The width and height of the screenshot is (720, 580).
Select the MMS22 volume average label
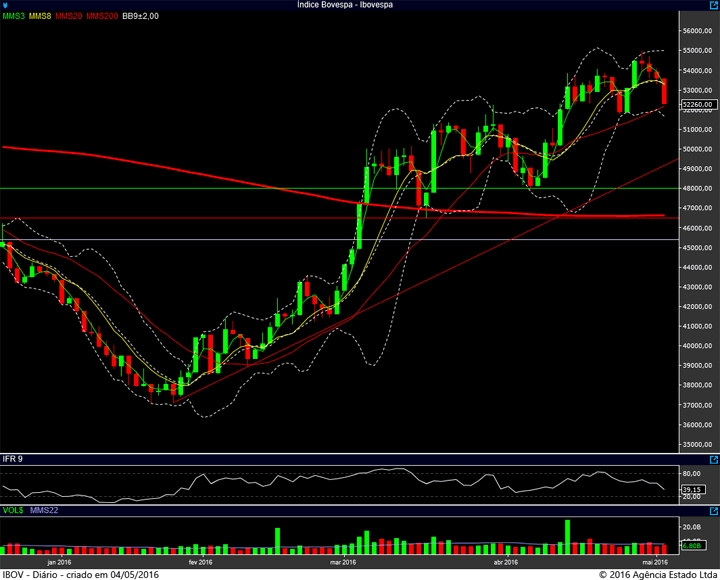(x=44, y=510)
